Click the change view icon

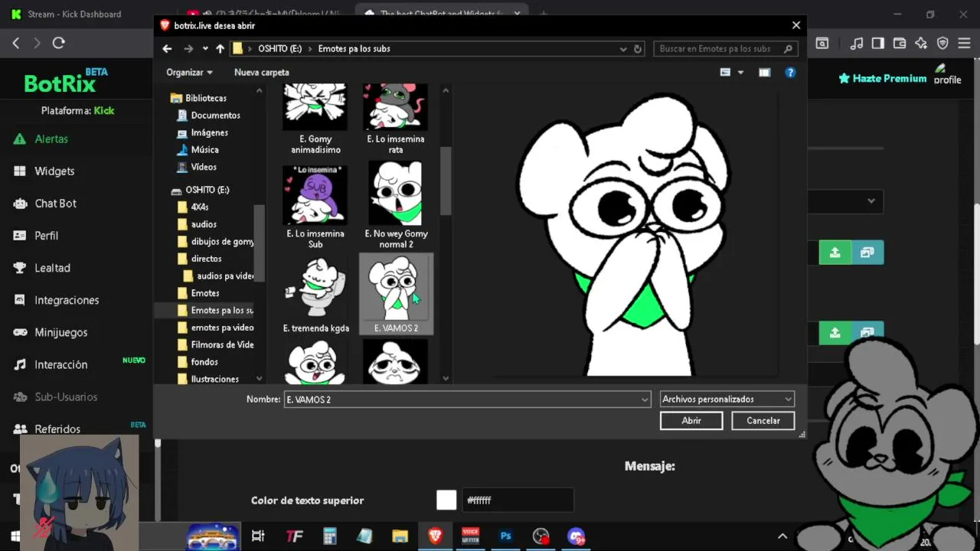725,72
